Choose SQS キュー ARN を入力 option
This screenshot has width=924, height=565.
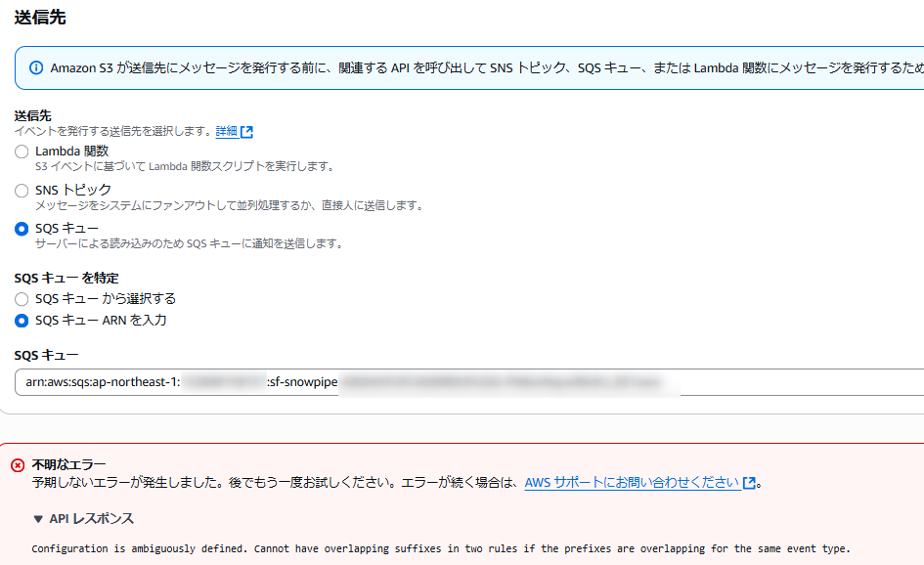[x=22, y=321]
